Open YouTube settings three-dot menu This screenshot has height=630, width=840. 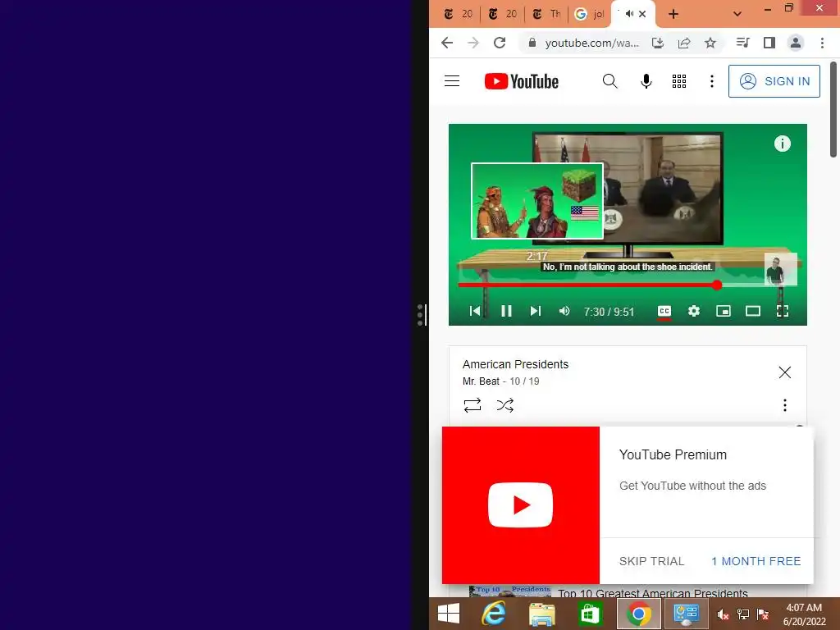pyautogui.click(x=711, y=81)
